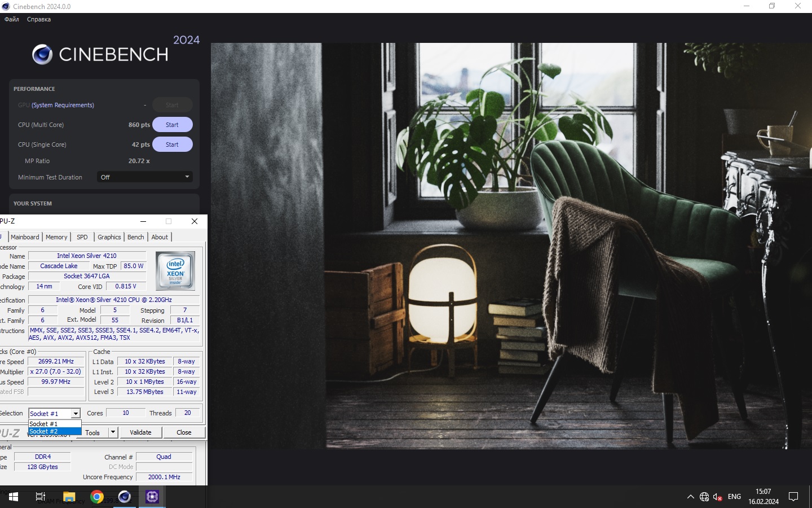
Task: Click the instructions list MMX, SSE field
Action: 114,334
